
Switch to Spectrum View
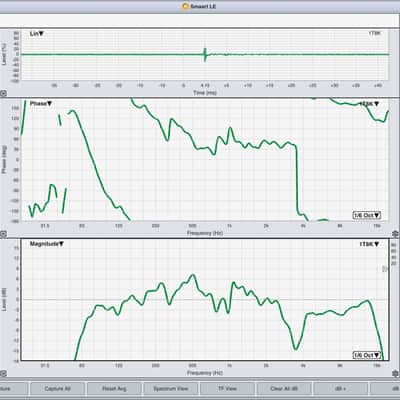pos(171,389)
